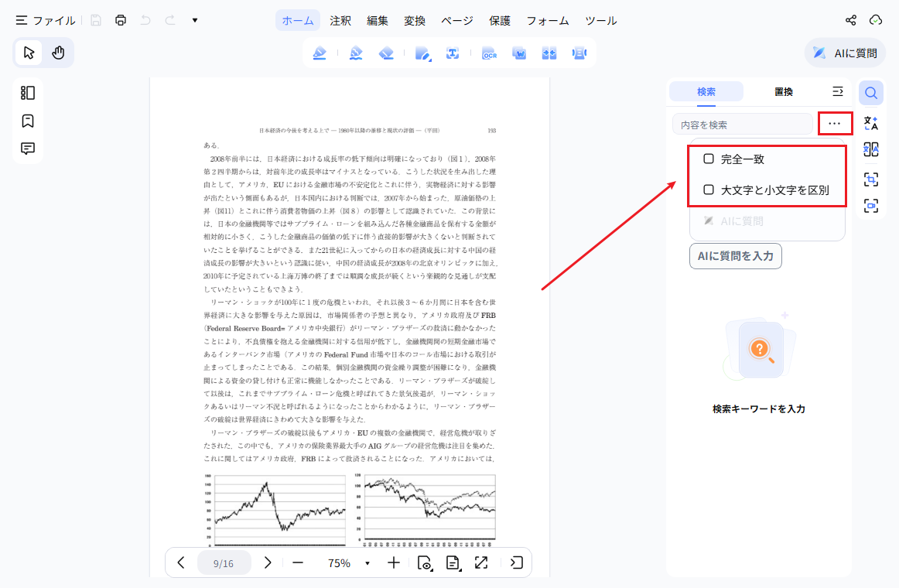This screenshot has width=899, height=588.
Task: Open the 編集 tab
Action: pos(378,21)
